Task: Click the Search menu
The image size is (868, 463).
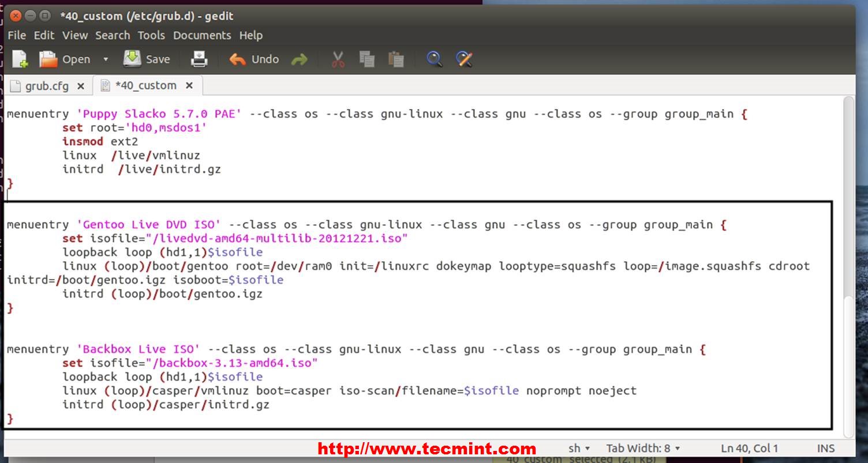Action: 113,35
